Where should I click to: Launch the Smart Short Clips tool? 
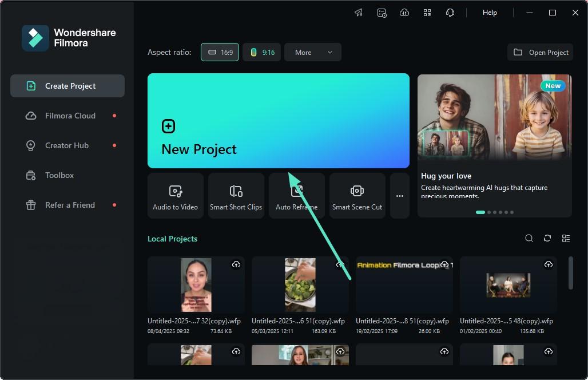pyautogui.click(x=236, y=196)
